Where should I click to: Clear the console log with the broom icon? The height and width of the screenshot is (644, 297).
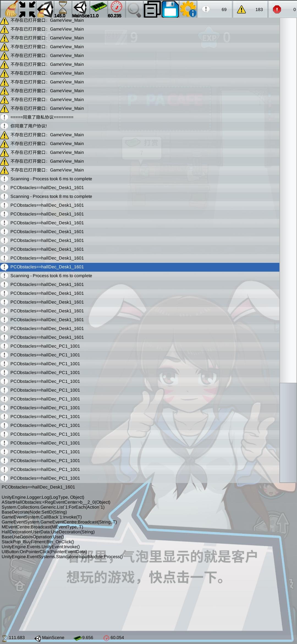coord(9,9)
